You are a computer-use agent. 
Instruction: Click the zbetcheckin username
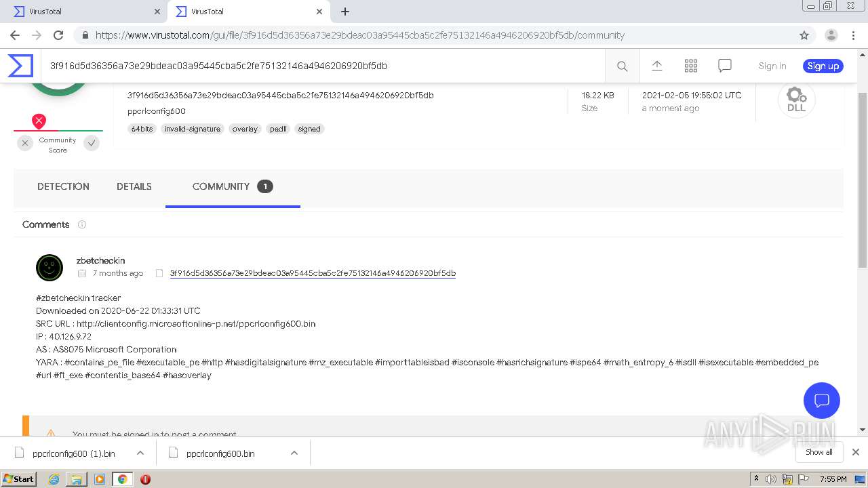(x=100, y=260)
